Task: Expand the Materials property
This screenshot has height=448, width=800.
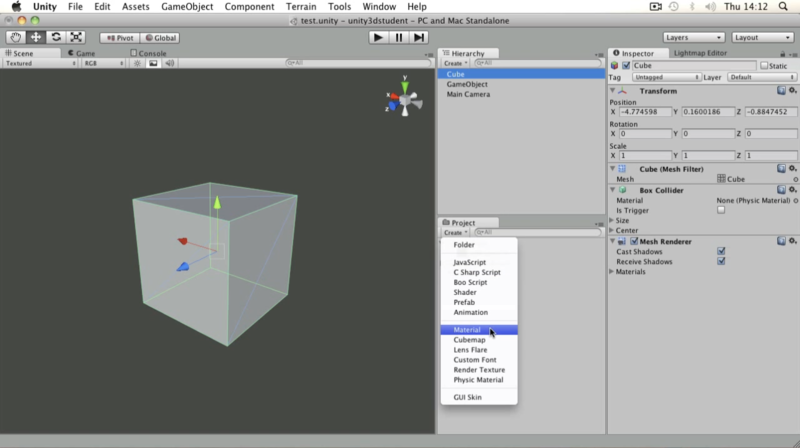Action: (x=612, y=271)
